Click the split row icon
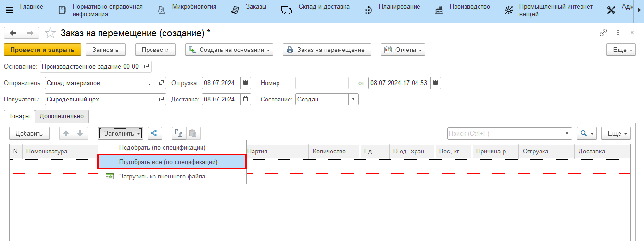Screen dimensions: 644x241 (x=155, y=133)
